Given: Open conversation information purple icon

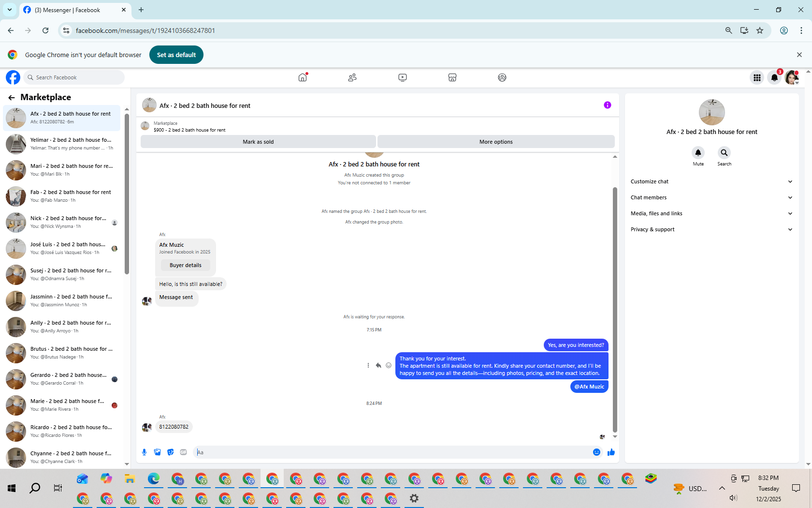Looking at the screenshot, I should [x=608, y=105].
